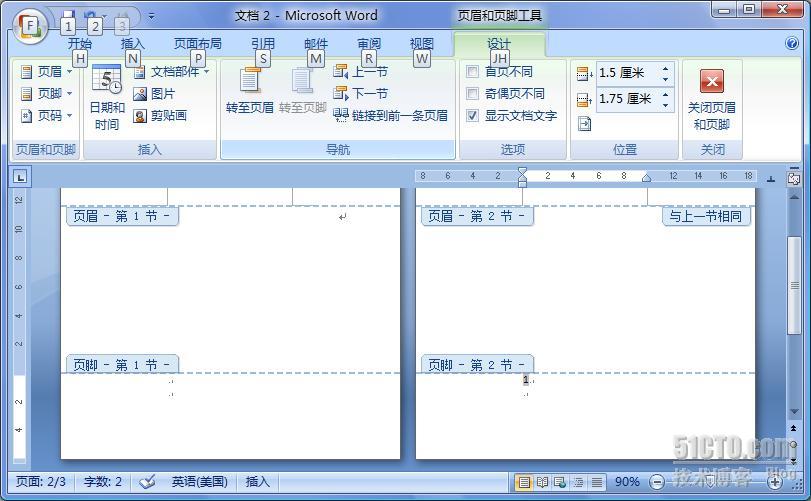Click 转至页眉 go to header
Viewport: 811px width, 501px height.
tap(250, 90)
